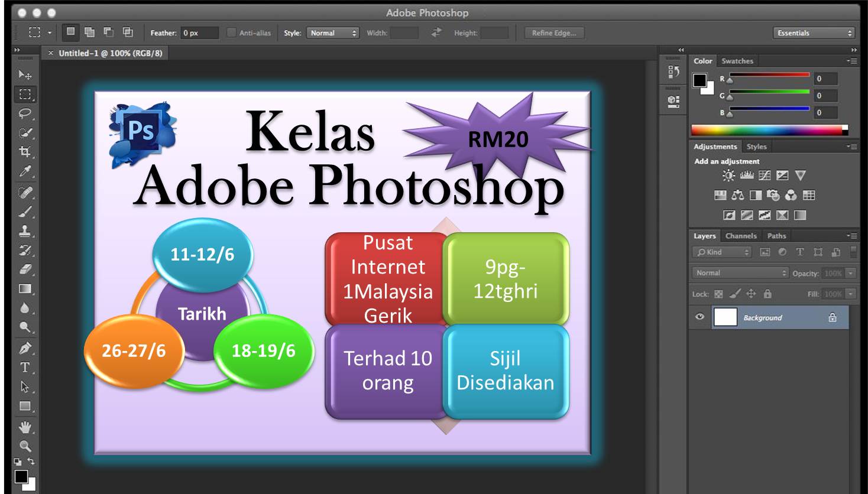868x494 pixels.
Task: Toggle lock transparent pixels icon
Action: pos(718,294)
